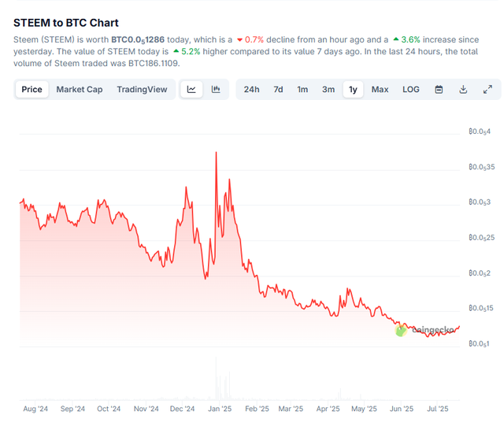Click the Jul '25 x-axis label
Image resolution: width=504 pixels, height=426 pixels.
pos(438,409)
